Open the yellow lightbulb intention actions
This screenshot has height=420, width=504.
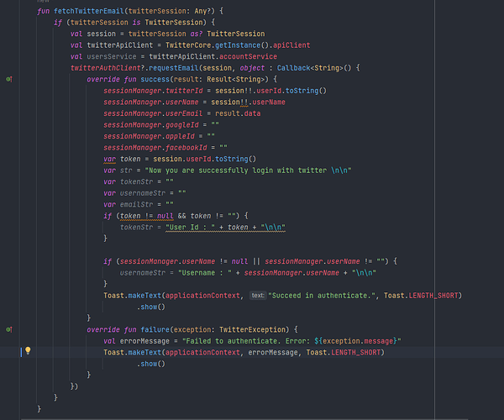tap(28, 350)
